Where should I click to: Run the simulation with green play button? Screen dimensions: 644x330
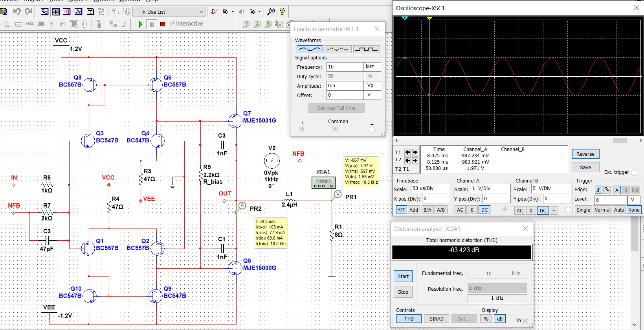(141, 24)
